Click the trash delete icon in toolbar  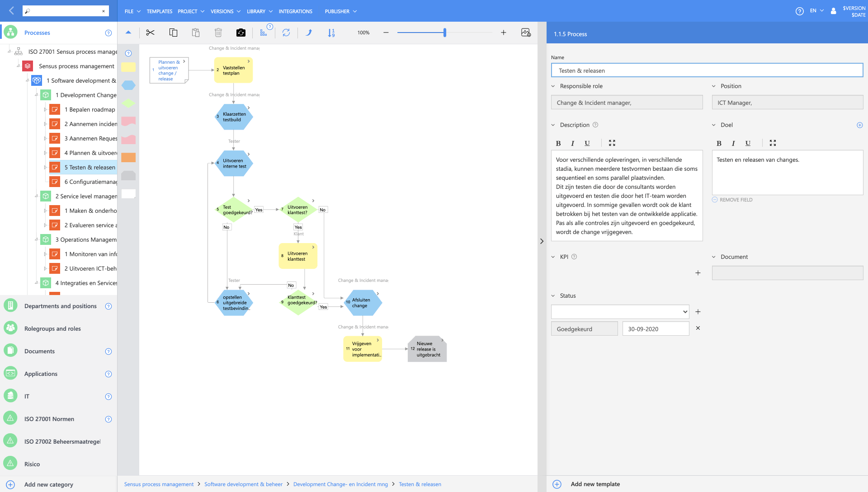[x=218, y=33]
